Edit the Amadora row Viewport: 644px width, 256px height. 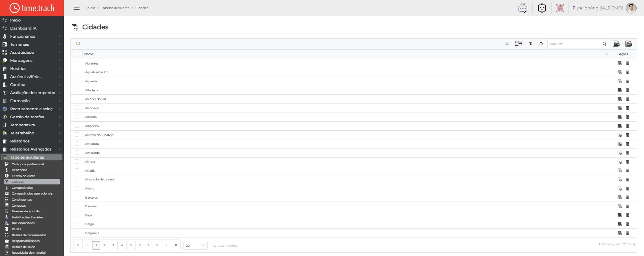pyautogui.click(x=620, y=144)
